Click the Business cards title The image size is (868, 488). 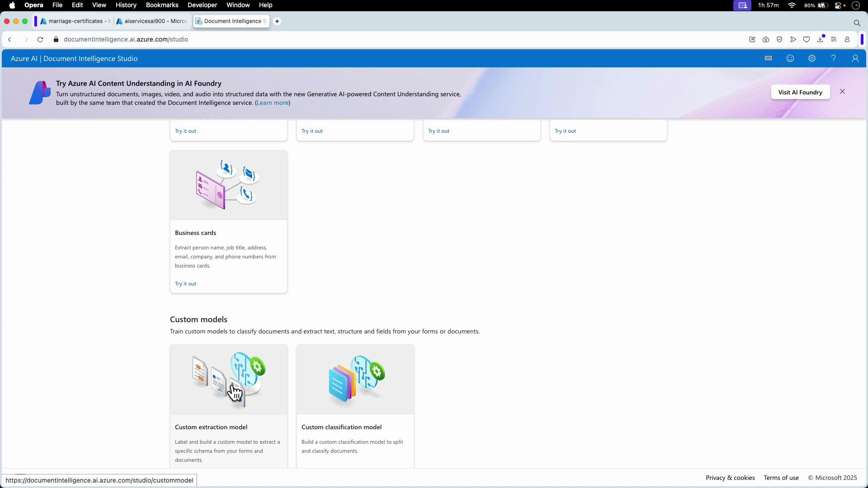click(195, 233)
